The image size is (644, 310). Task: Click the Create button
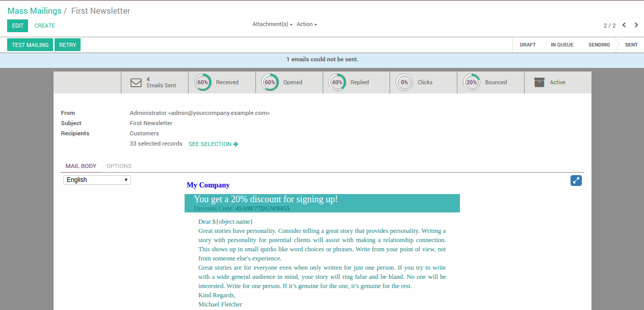tap(45, 26)
